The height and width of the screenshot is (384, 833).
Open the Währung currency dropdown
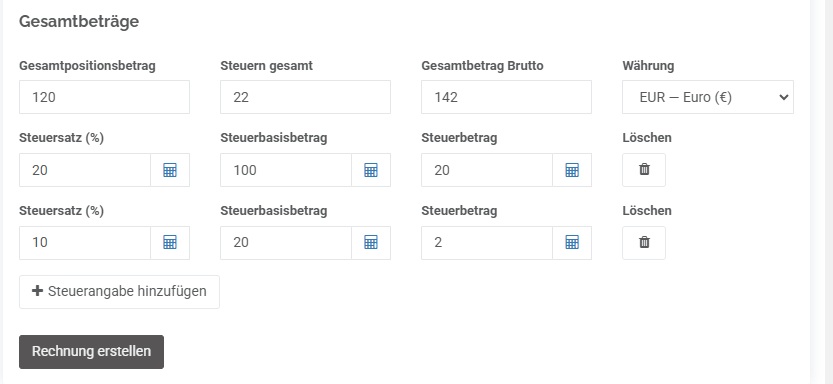[708, 97]
